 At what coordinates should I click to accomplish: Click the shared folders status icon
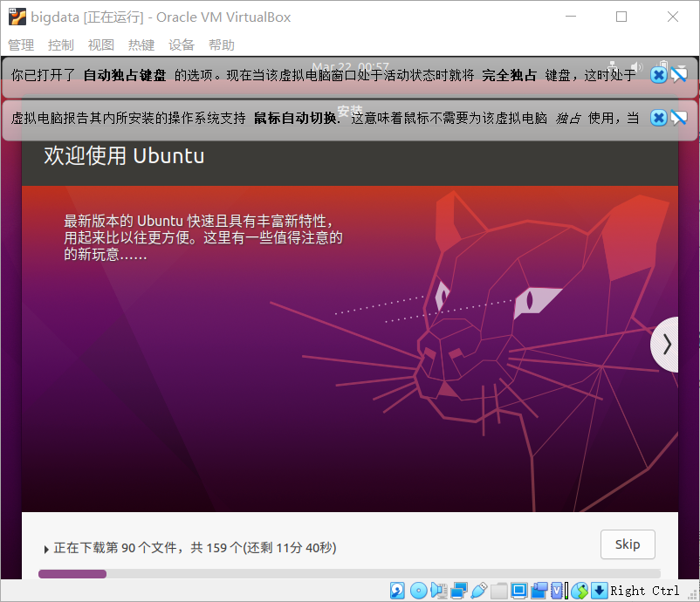(499, 591)
